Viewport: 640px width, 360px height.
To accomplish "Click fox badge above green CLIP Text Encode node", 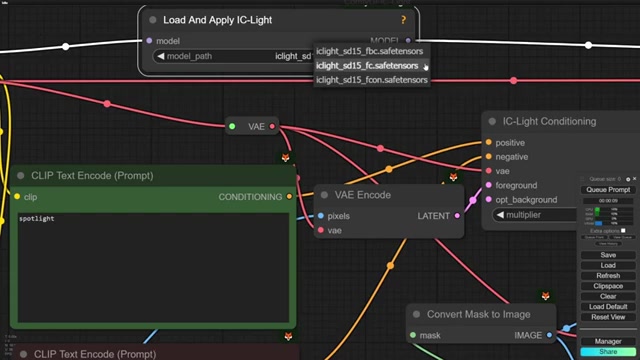I will (x=286, y=158).
